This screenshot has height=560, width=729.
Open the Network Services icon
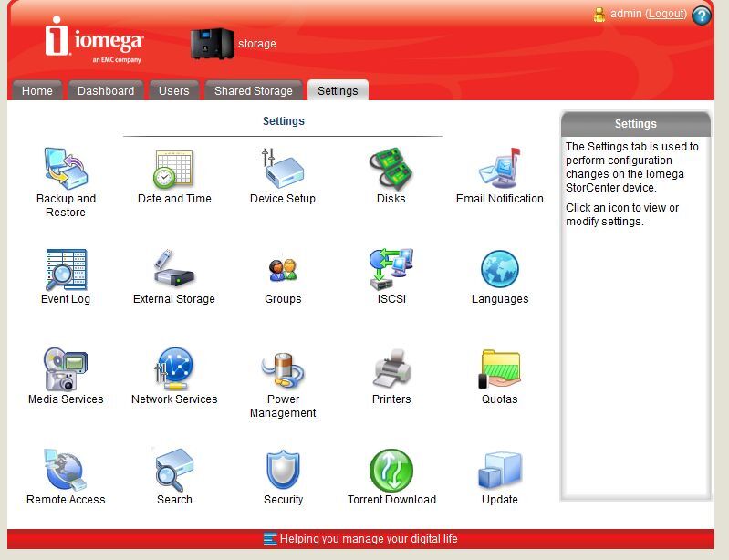click(174, 368)
